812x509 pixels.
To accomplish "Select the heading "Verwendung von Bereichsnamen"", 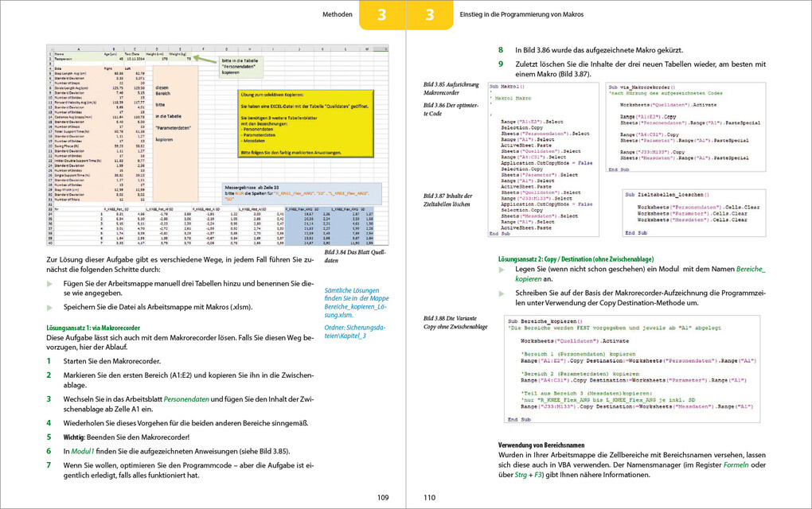I will click(x=541, y=445).
